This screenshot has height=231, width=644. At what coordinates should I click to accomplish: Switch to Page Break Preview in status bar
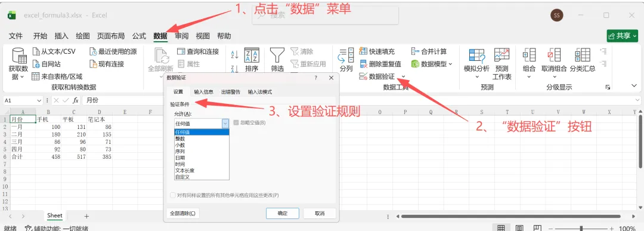[537, 228]
